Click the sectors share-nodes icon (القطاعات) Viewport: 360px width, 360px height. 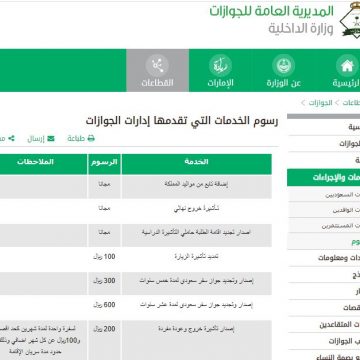(157, 66)
